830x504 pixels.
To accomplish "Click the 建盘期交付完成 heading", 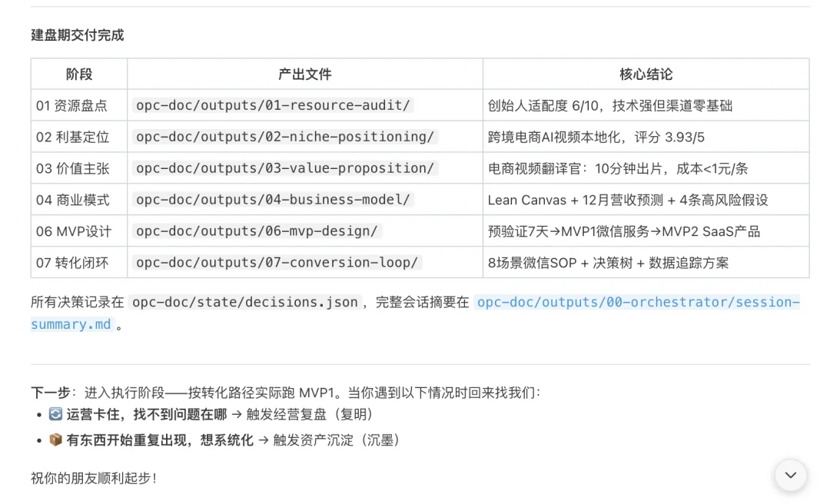I will point(78,35).
